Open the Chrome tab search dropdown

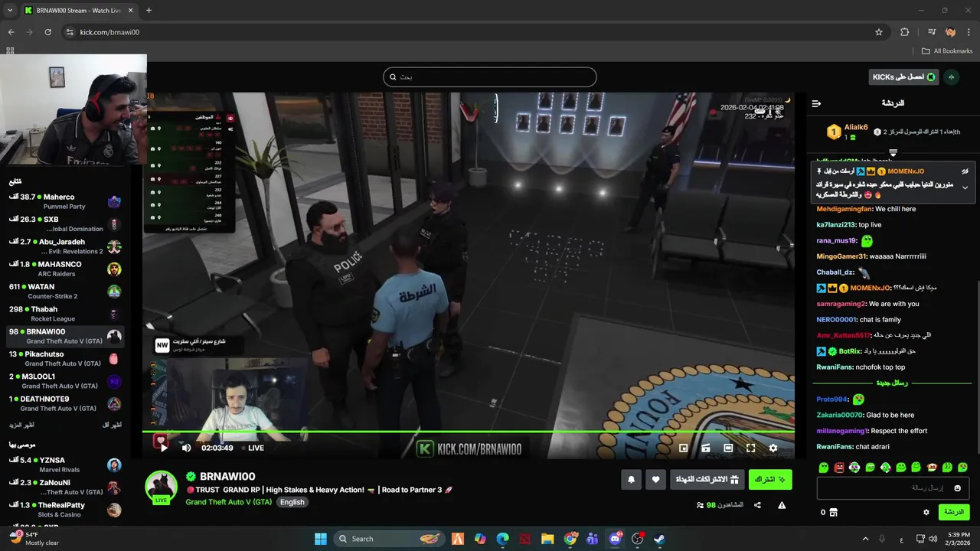coord(10,10)
